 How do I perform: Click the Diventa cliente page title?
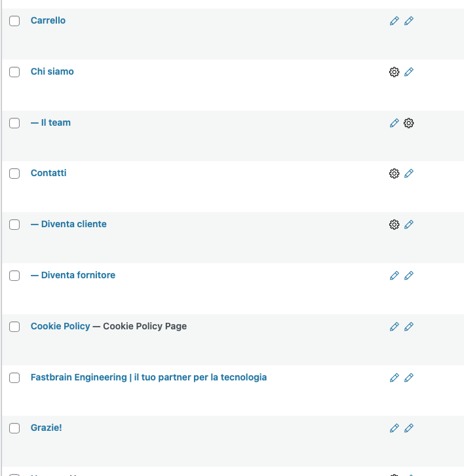click(x=73, y=224)
